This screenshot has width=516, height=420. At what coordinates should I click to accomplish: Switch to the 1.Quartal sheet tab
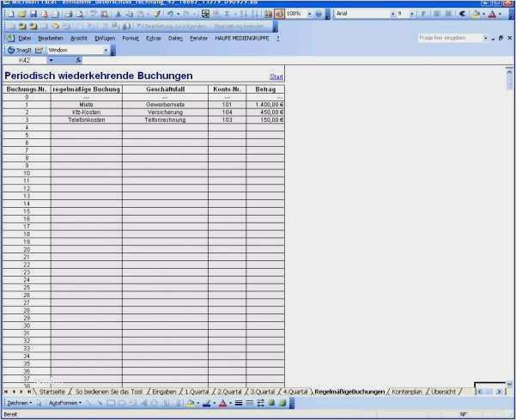coord(197,392)
